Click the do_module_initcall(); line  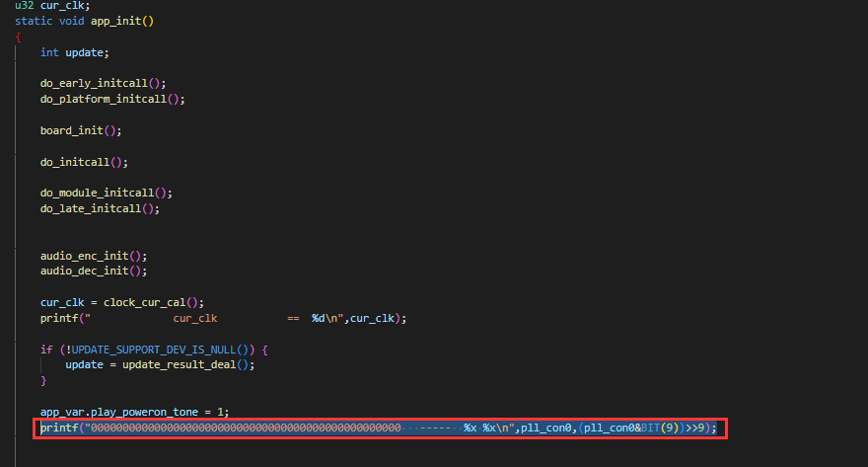(107, 193)
